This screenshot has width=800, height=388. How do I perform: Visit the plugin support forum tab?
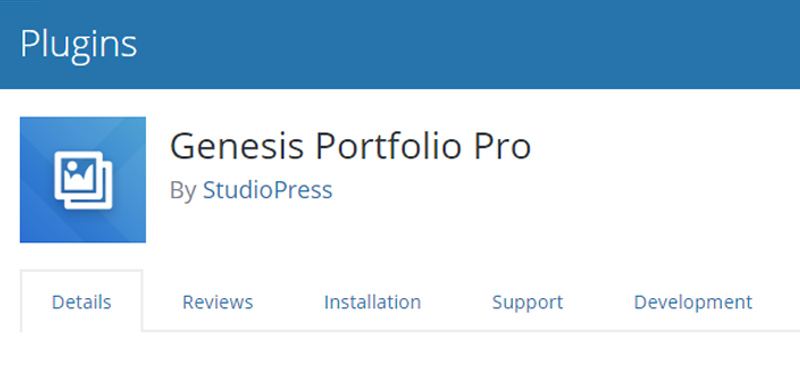pyautogui.click(x=528, y=302)
